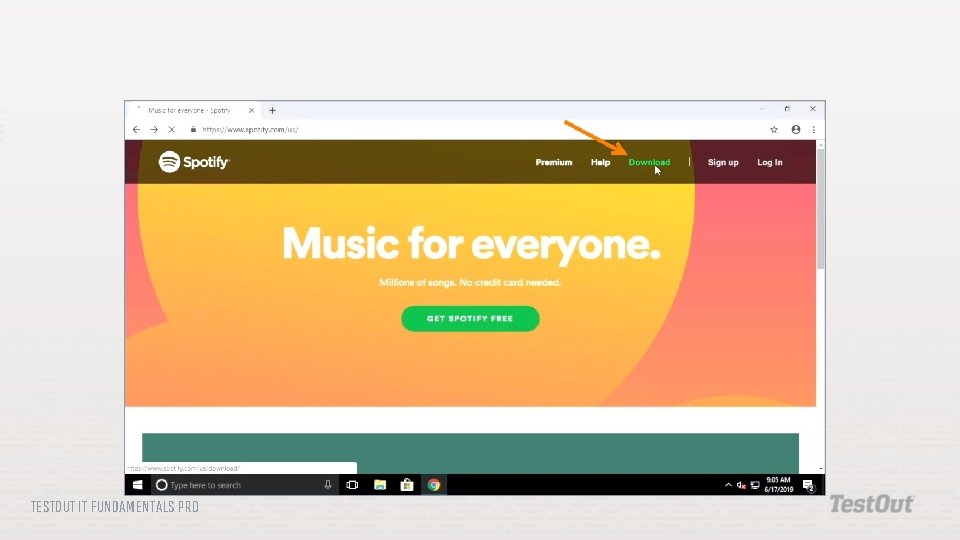Go back using the browser back arrow
Viewport: 960px width, 540px height.
pos(136,130)
